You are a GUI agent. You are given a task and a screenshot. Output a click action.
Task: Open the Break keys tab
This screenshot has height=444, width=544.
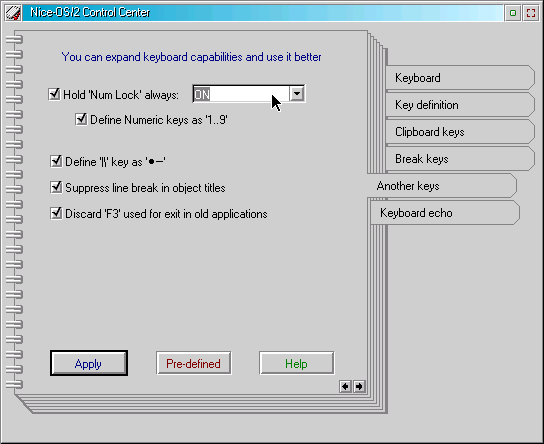pos(460,159)
